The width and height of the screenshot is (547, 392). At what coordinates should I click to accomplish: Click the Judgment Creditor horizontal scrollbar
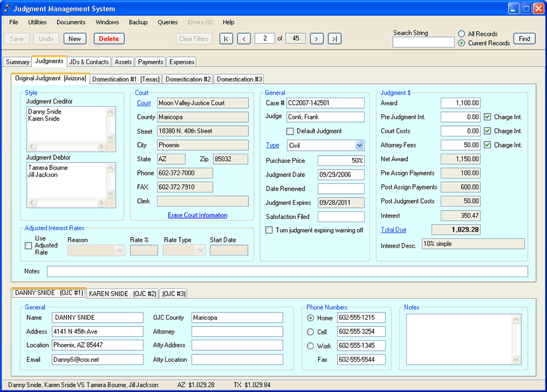point(67,147)
